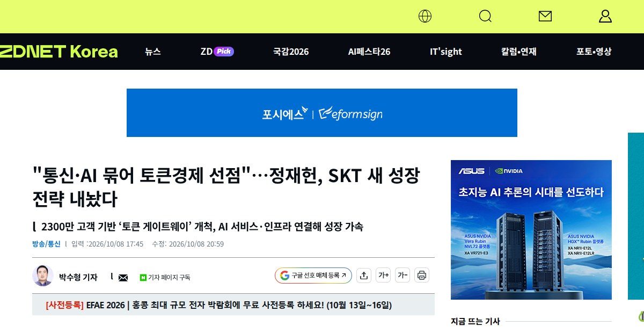This screenshot has width=644, height=333.
Task: Open the 칼럼•연재 menu
Action: pyautogui.click(x=519, y=52)
